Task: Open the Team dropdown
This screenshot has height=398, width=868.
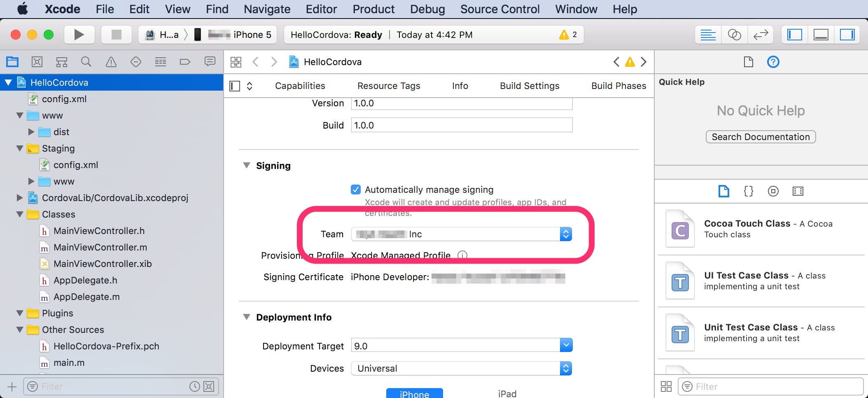Action: tap(567, 234)
